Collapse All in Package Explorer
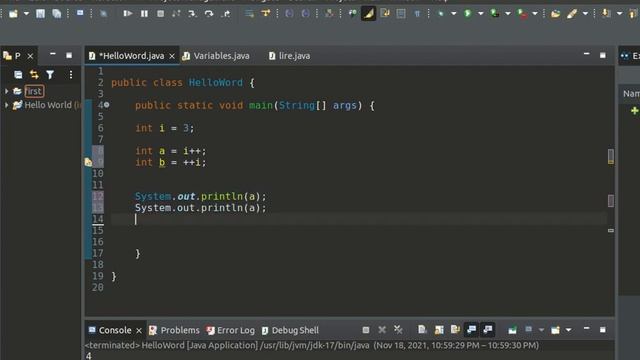This screenshot has width=640, height=360. pyautogui.click(x=18, y=75)
